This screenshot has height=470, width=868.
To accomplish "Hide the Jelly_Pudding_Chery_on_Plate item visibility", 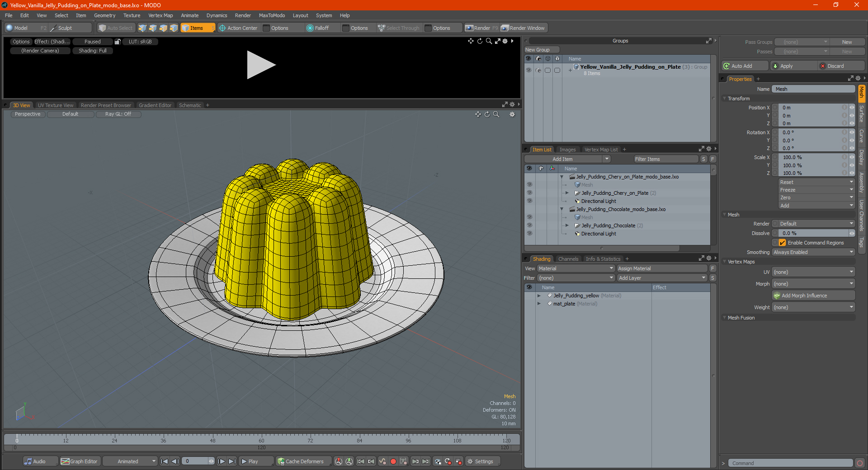I will click(x=529, y=193).
